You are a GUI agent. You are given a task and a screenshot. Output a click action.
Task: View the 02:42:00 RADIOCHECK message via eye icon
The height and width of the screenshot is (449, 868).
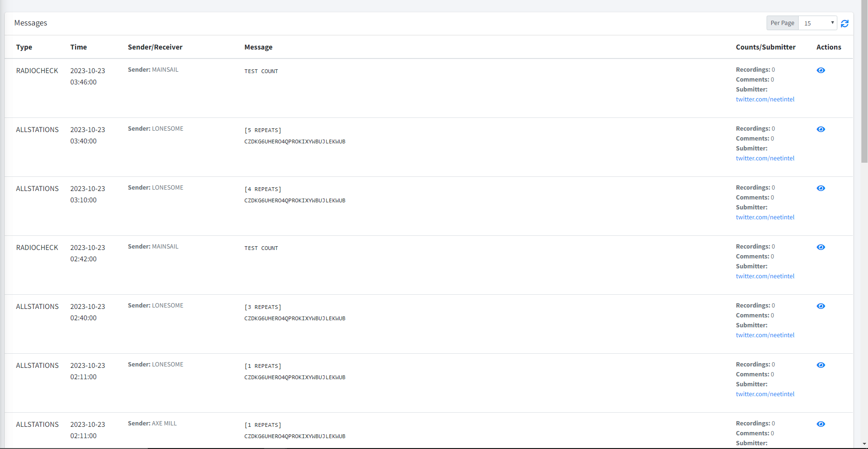click(x=821, y=247)
